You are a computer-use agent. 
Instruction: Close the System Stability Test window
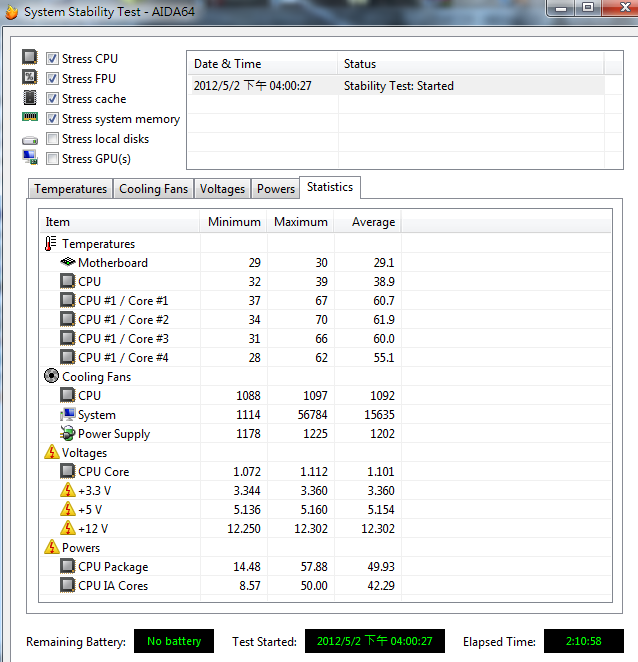tap(621, 8)
